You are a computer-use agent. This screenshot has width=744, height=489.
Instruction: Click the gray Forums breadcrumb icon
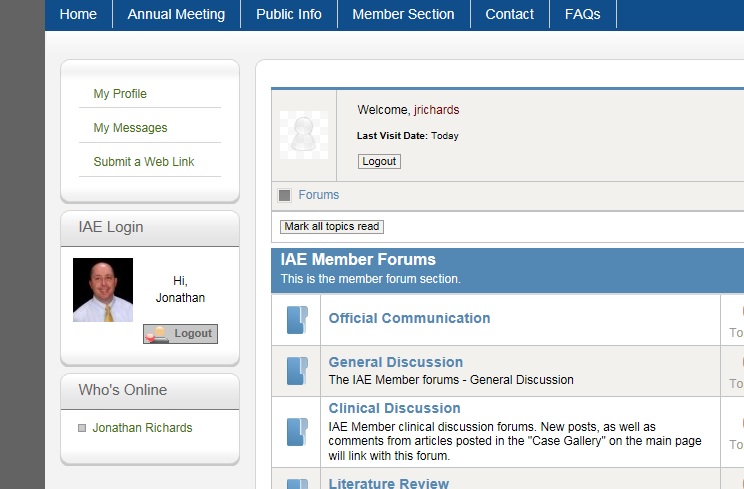pyautogui.click(x=285, y=195)
